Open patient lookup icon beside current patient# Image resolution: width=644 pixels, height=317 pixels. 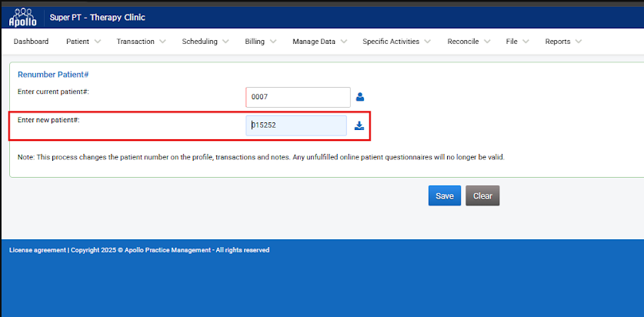pyautogui.click(x=359, y=97)
